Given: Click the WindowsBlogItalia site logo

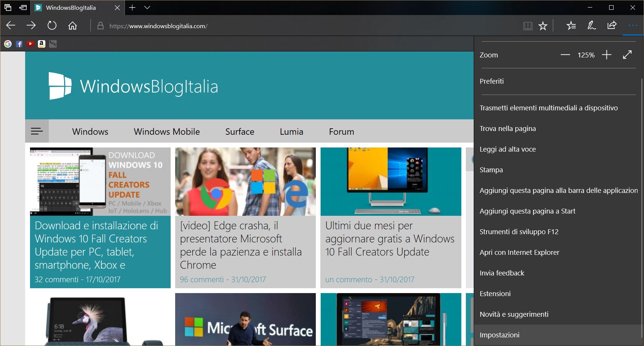Looking at the screenshot, I should [133, 86].
